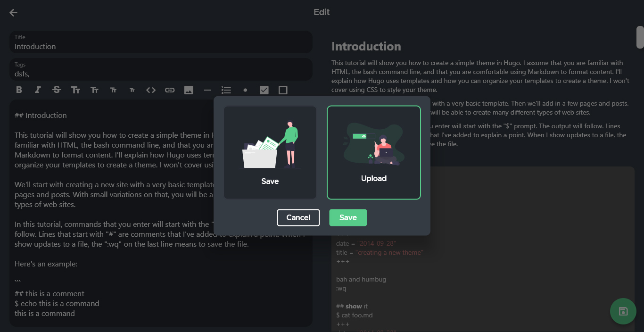Viewport: 644px width, 332px height.
Task: Click '$ echo this is a command' line
Action: click(57, 303)
